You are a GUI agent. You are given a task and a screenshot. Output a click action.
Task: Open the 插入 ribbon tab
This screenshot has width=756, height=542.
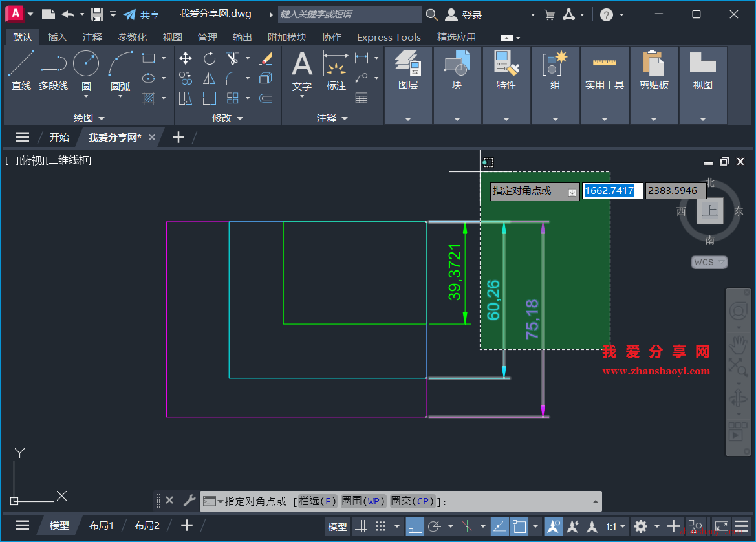click(58, 37)
